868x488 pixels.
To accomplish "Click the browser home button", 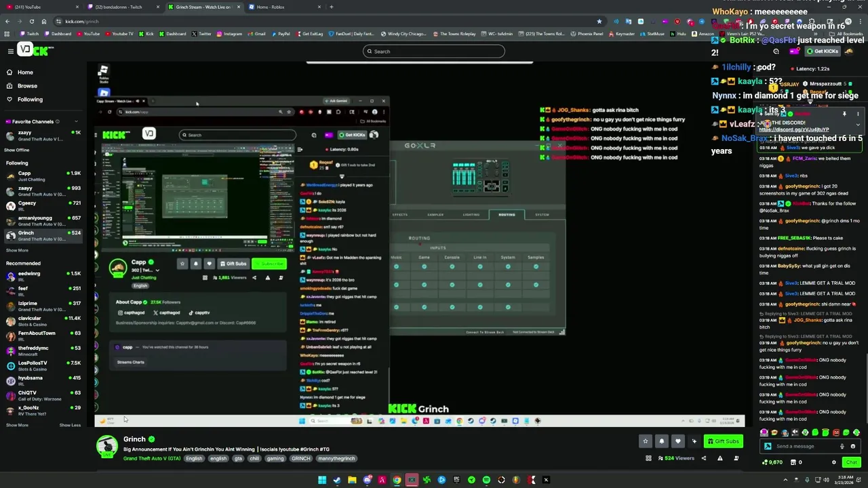I will coord(43,21).
